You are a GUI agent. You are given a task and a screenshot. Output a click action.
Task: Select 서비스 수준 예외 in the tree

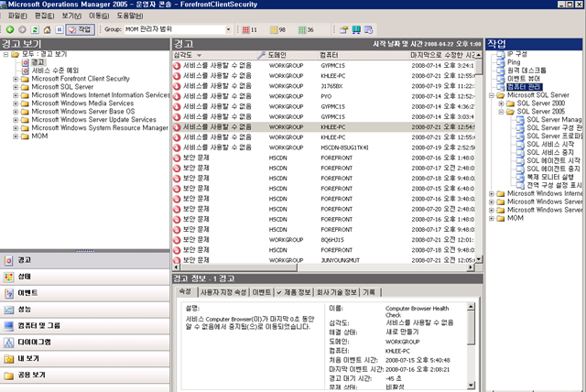(55, 71)
